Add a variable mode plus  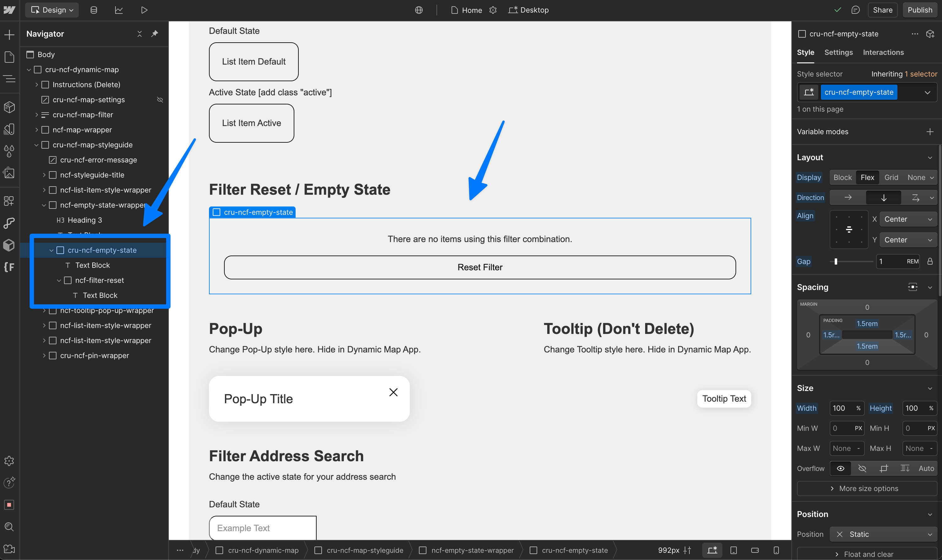[x=930, y=132]
